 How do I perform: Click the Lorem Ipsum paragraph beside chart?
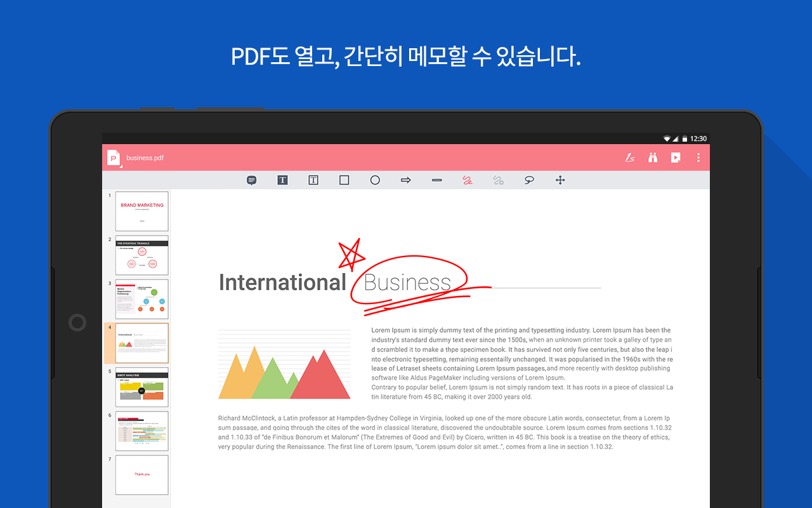[x=522, y=363]
